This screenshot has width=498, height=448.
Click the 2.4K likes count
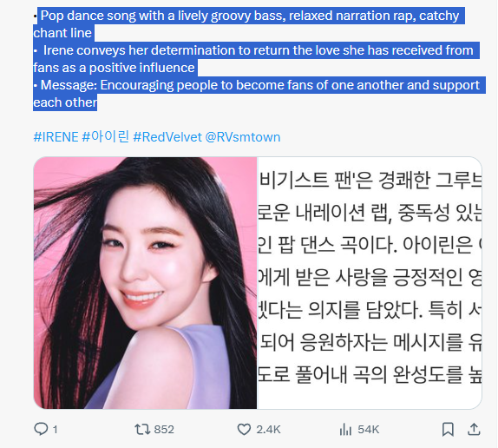[x=268, y=430]
